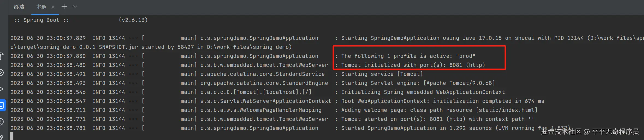Add a new terminal session tab
Screen dimensions: 644x140
pos(64,7)
